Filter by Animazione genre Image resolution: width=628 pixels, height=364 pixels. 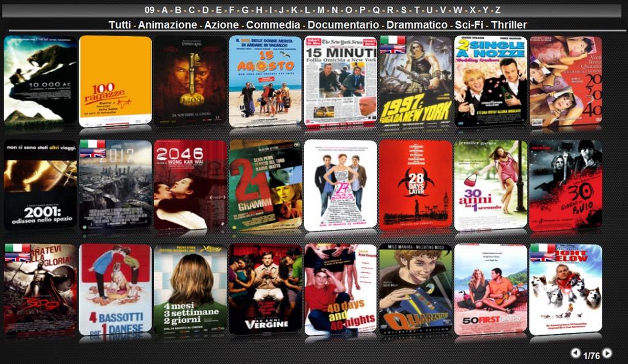tap(167, 25)
